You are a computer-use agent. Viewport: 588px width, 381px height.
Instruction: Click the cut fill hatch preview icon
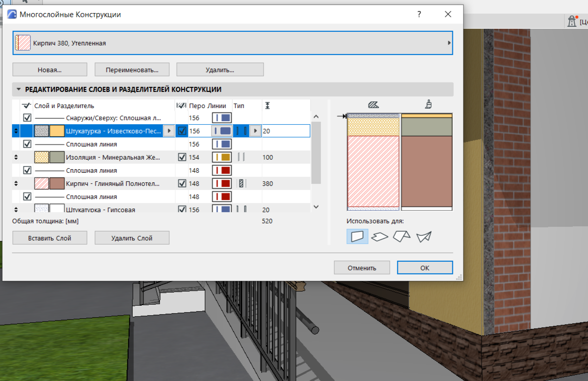tap(373, 105)
